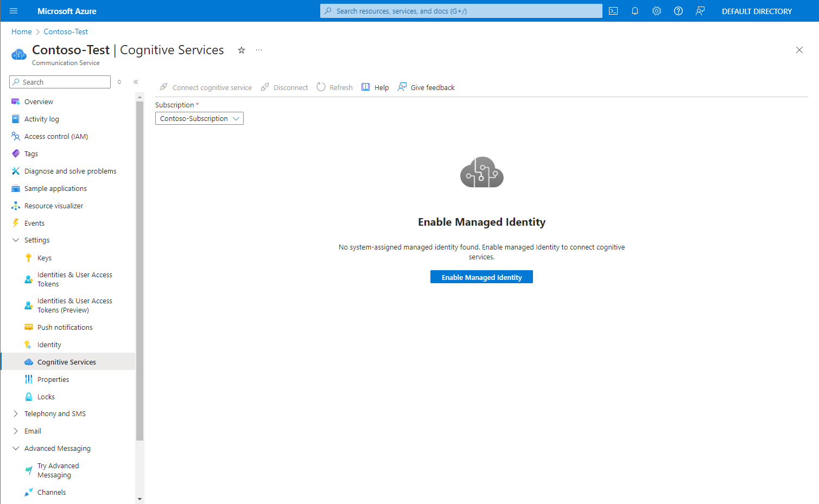Click the Refresh toolbar button
The image size is (819, 504).
tap(334, 87)
